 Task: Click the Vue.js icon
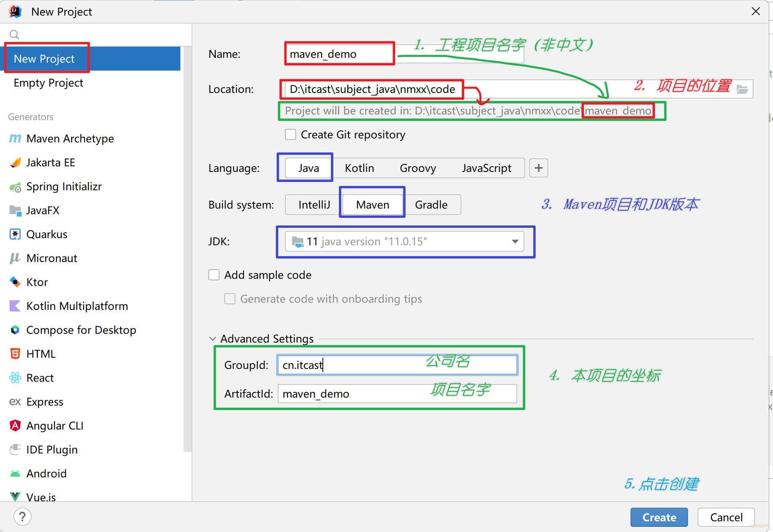(15, 497)
